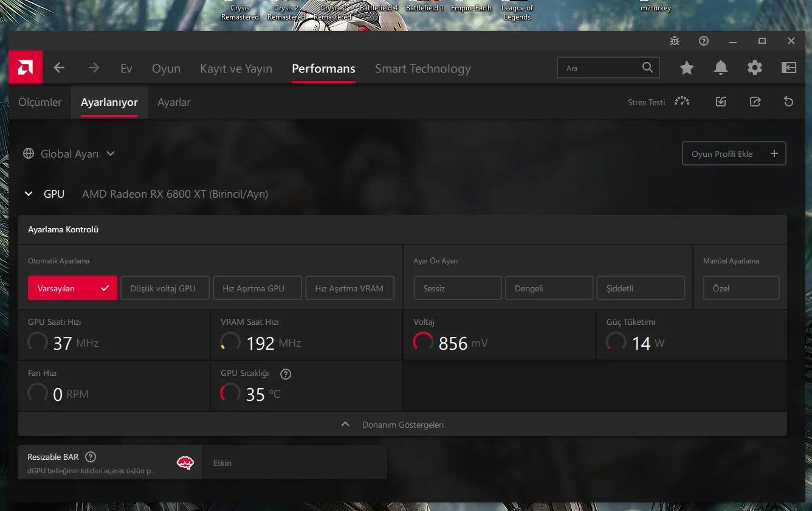
Task: Open settings with the gear icon
Action: click(x=755, y=68)
